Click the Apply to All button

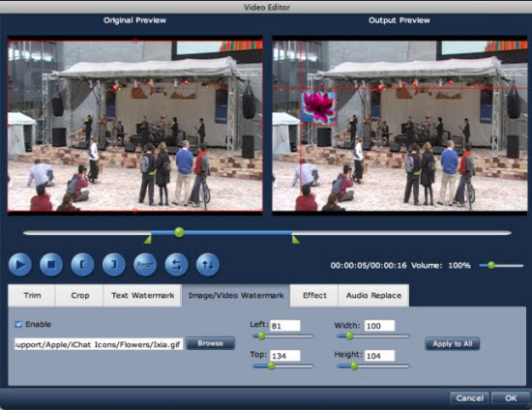pos(453,344)
